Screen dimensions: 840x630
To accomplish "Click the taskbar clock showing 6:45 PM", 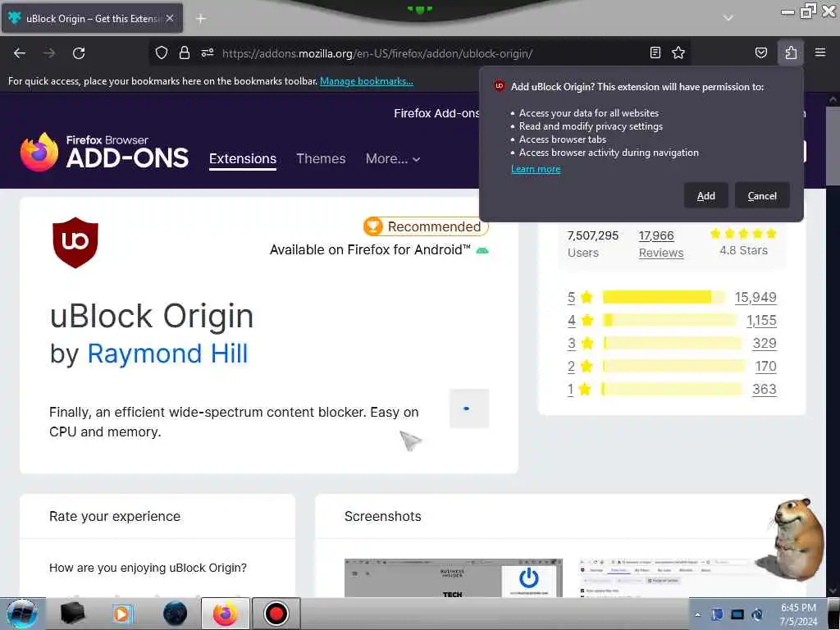I will [798, 614].
